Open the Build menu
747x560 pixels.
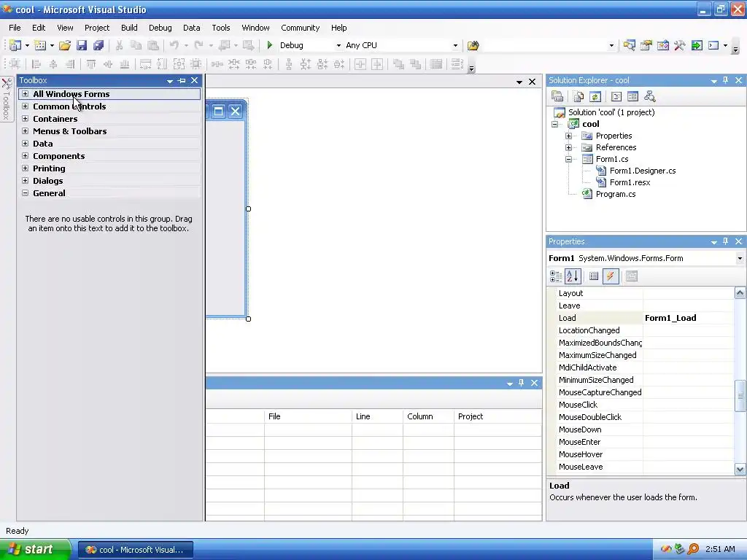click(129, 28)
